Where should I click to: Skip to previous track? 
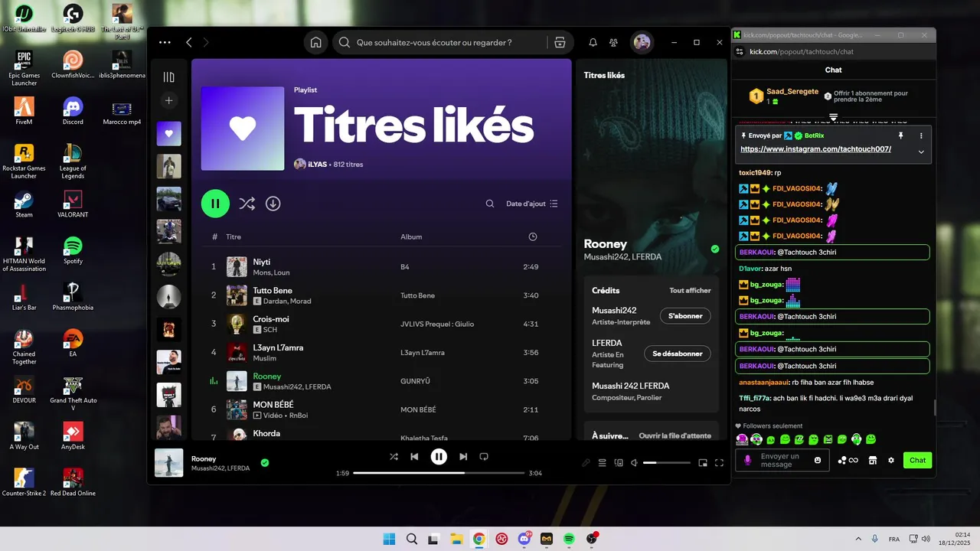tap(414, 457)
